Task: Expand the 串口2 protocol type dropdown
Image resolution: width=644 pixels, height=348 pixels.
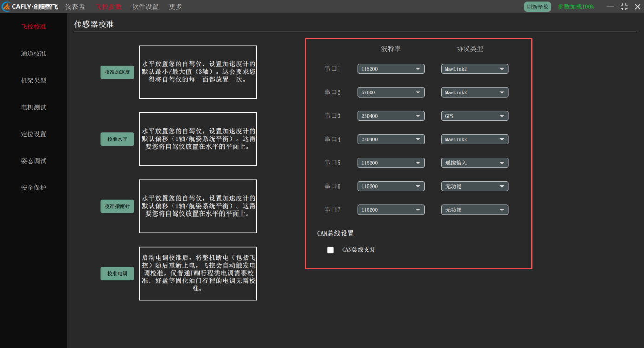Action: (x=475, y=92)
